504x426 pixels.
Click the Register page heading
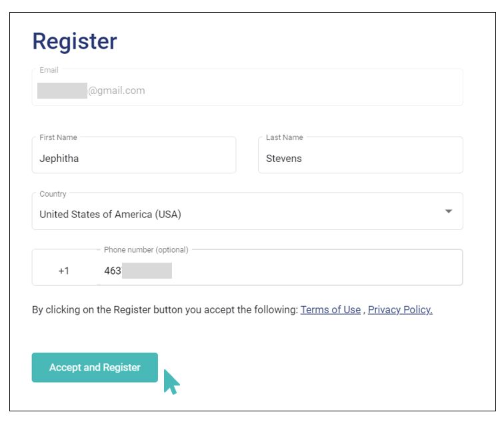point(75,41)
